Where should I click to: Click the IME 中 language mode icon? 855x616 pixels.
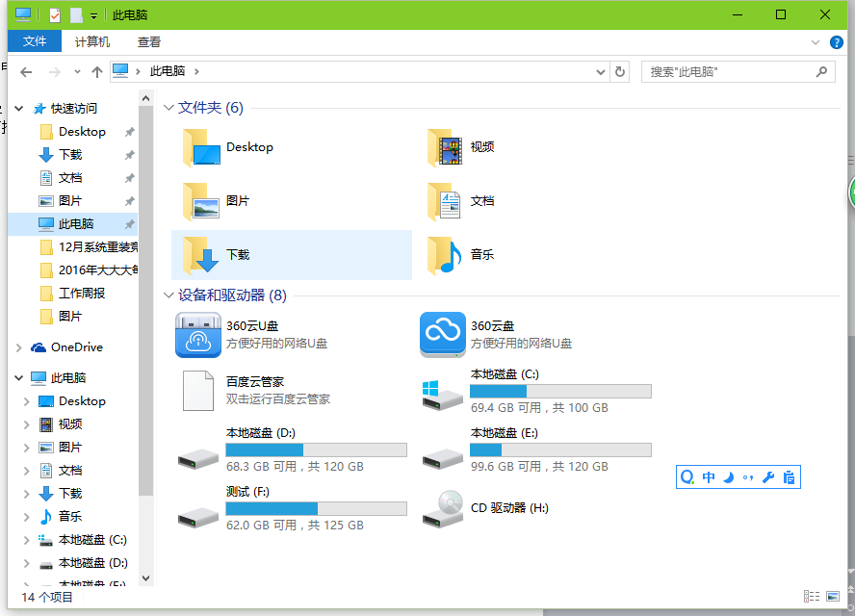click(709, 477)
